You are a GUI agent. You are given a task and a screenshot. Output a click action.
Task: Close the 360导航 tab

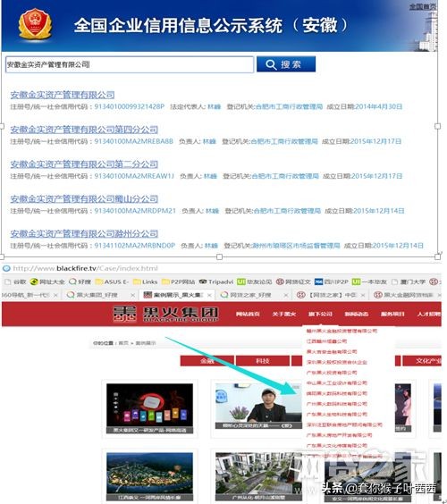click(x=55, y=295)
